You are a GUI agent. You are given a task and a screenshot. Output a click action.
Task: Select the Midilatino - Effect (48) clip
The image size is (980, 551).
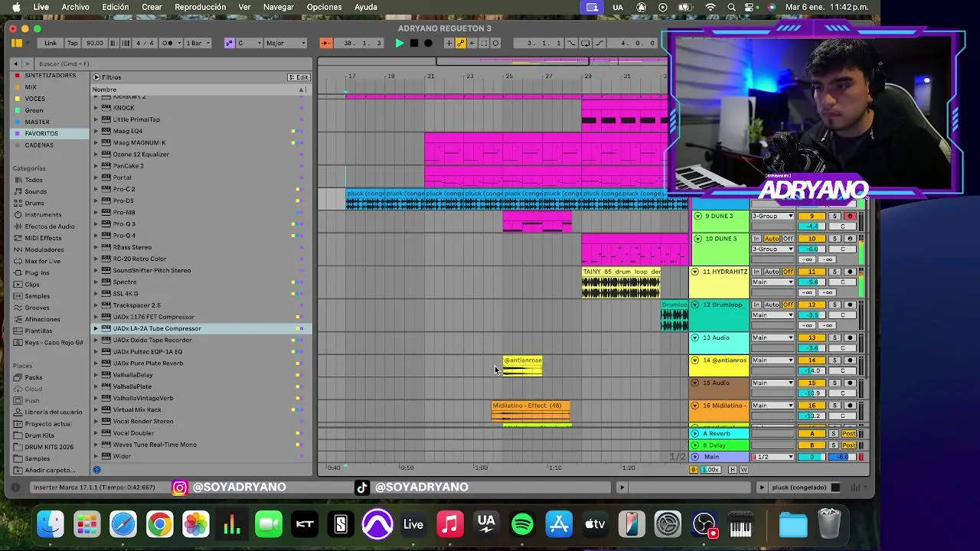click(531, 412)
